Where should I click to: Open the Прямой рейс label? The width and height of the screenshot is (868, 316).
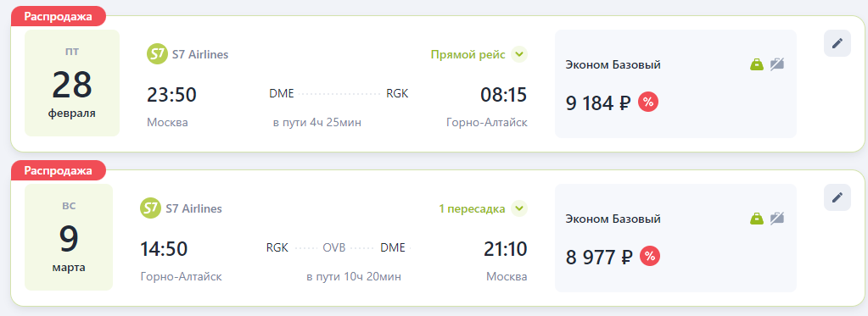pyautogui.click(x=468, y=55)
